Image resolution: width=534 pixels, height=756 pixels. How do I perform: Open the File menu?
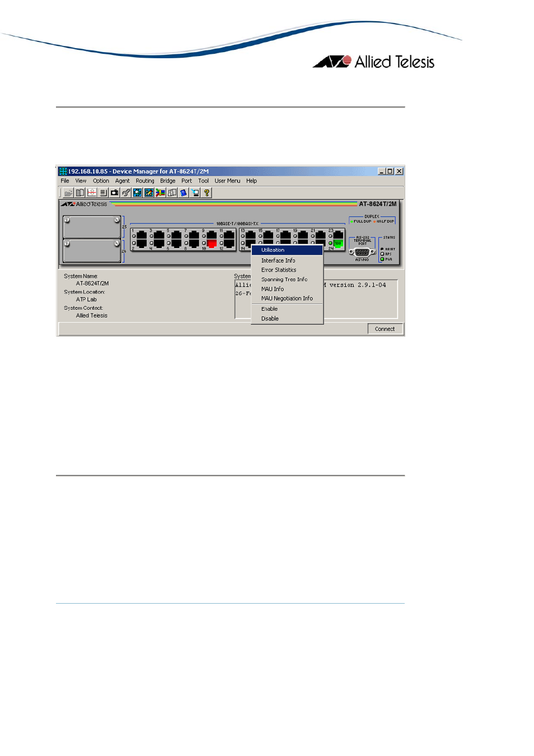[65, 181]
